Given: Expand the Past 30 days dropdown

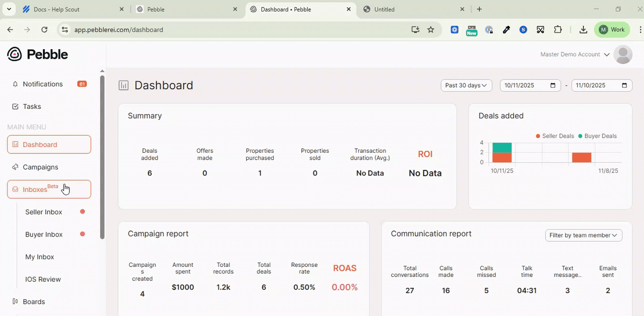Looking at the screenshot, I should (x=466, y=86).
